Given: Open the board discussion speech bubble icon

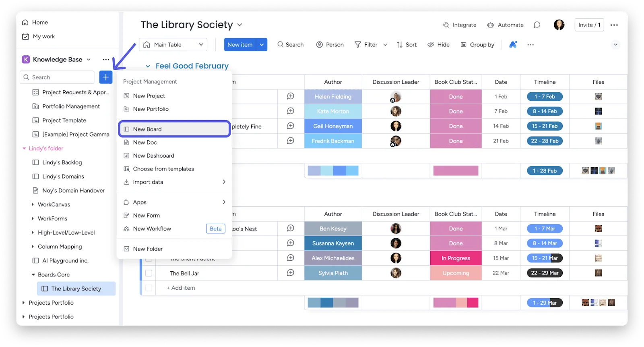Looking at the screenshot, I should click(537, 25).
